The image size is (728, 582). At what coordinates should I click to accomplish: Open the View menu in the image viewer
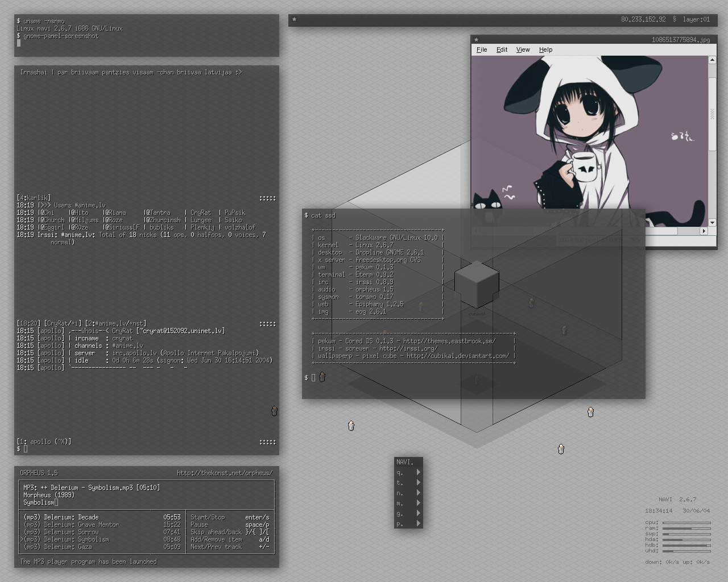tap(523, 49)
